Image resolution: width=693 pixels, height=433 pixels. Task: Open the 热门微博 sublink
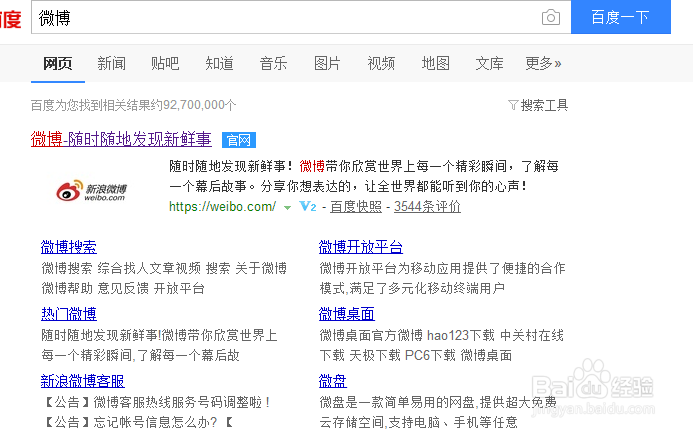[69, 314]
